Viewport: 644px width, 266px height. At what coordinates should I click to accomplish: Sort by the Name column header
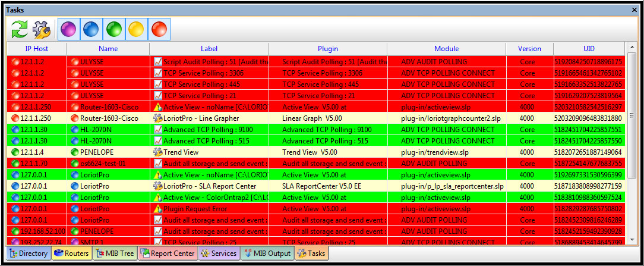point(108,49)
